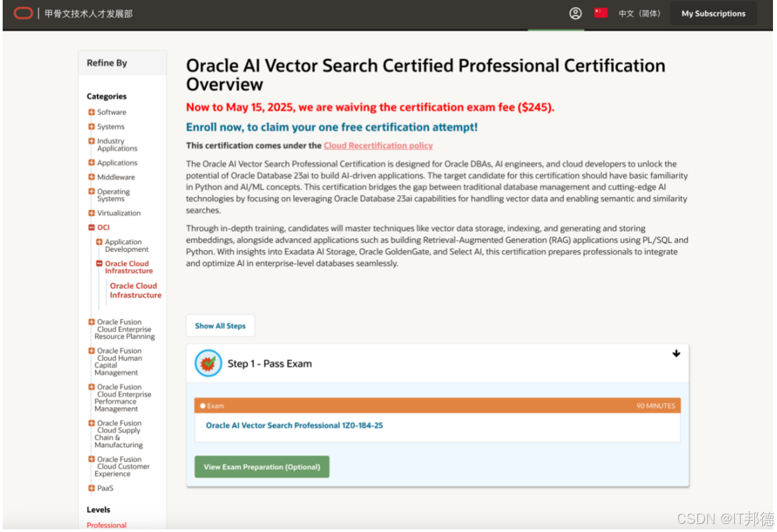Viewport: 777px width, 532px height.
Task: Click the 甲骨文技术人才发展部 title text
Action: tap(89, 13)
